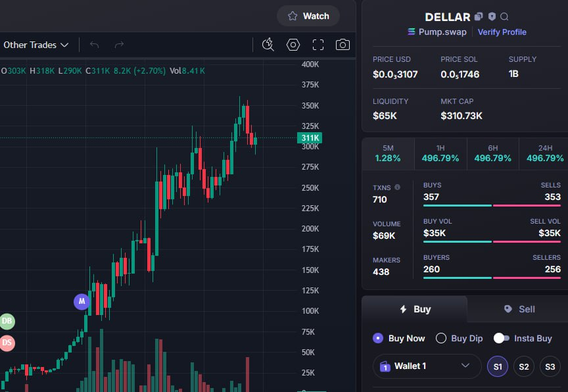Image resolution: width=568 pixels, height=392 pixels.
Task: Click the PRICE SOL value 0.0₅1746
Action: point(460,74)
